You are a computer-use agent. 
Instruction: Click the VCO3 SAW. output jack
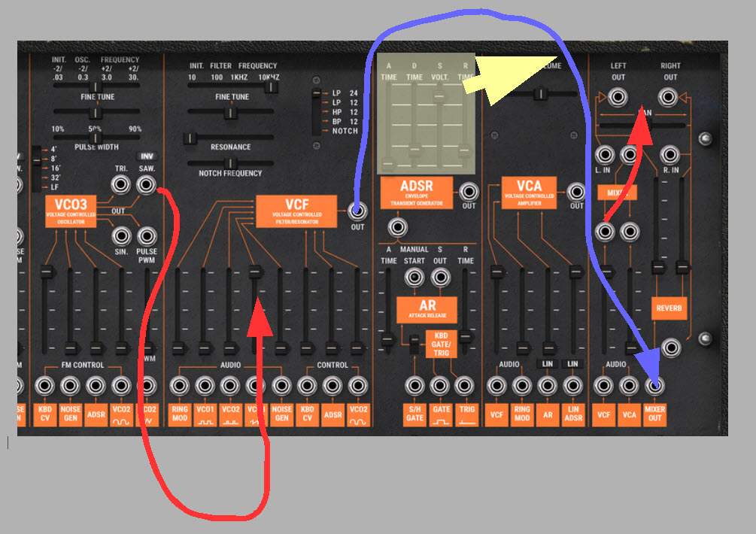coord(146,184)
